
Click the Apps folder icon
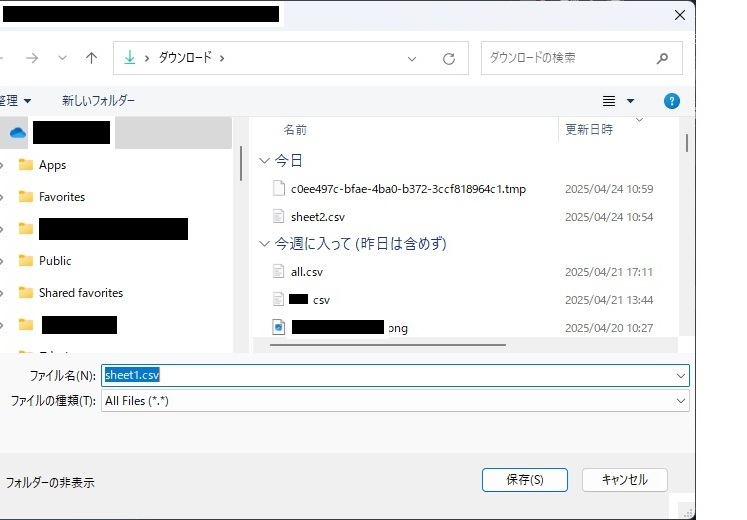click(25, 165)
